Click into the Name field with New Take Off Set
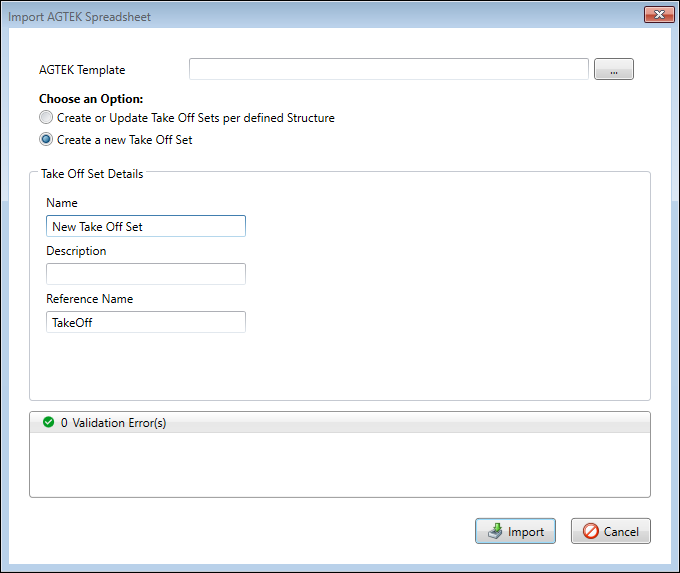The image size is (680, 573). pyautogui.click(x=146, y=226)
